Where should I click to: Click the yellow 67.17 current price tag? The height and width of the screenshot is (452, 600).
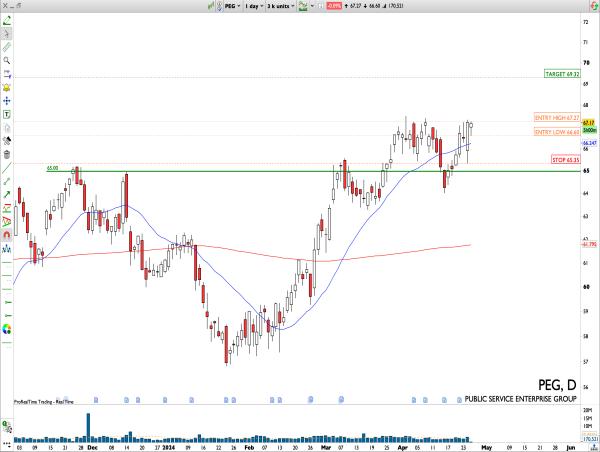pyautogui.click(x=589, y=123)
